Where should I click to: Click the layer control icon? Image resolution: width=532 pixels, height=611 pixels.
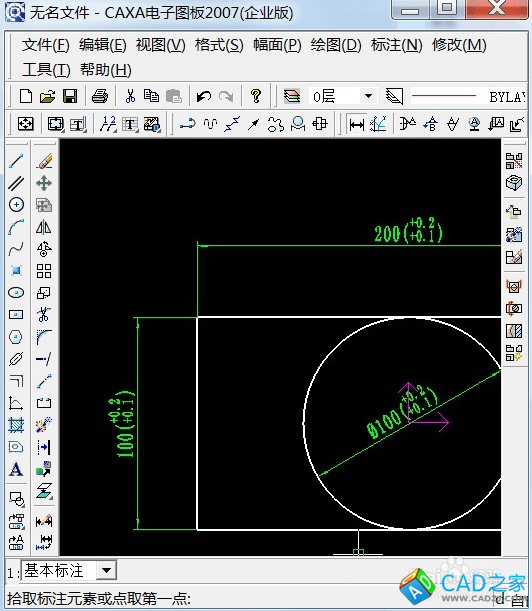pyautogui.click(x=292, y=96)
